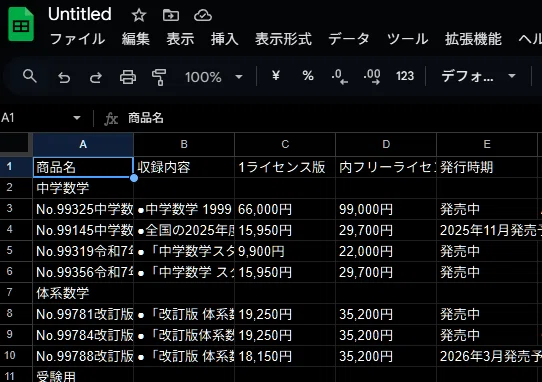This screenshot has height=382, width=542.
Task: Increase decimal places
Action: click(x=372, y=76)
